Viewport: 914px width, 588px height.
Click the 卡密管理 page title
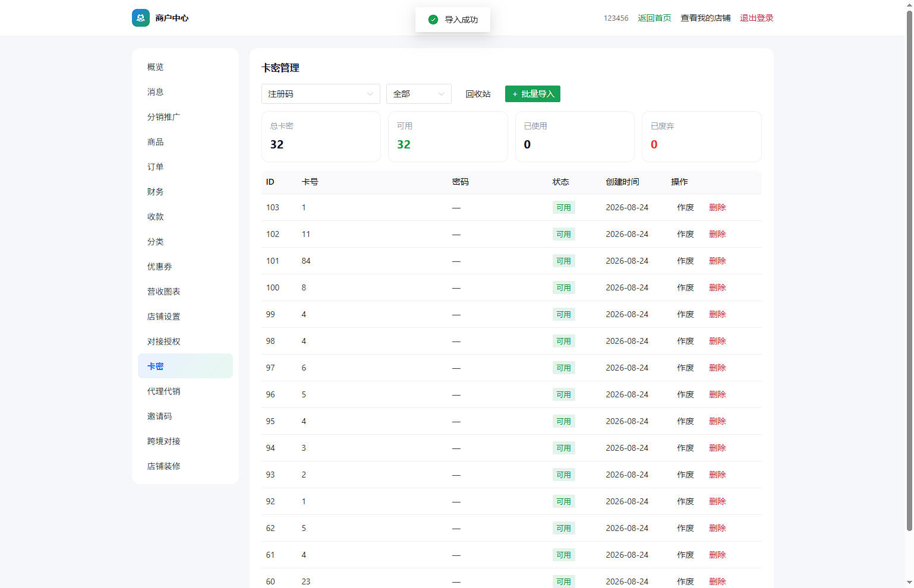pos(280,68)
